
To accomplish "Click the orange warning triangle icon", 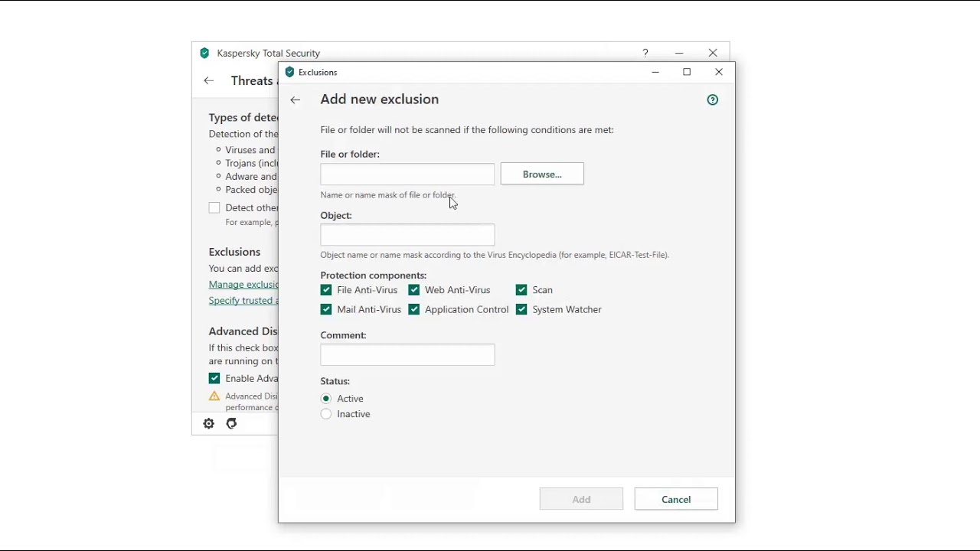I will click(214, 396).
